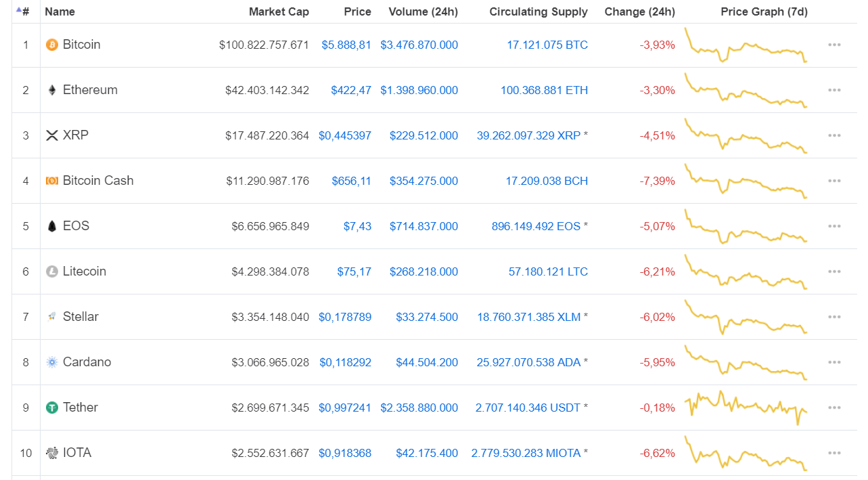868x480 pixels.
Task: Click the sort arrow beside the # header
Action: (19, 11)
